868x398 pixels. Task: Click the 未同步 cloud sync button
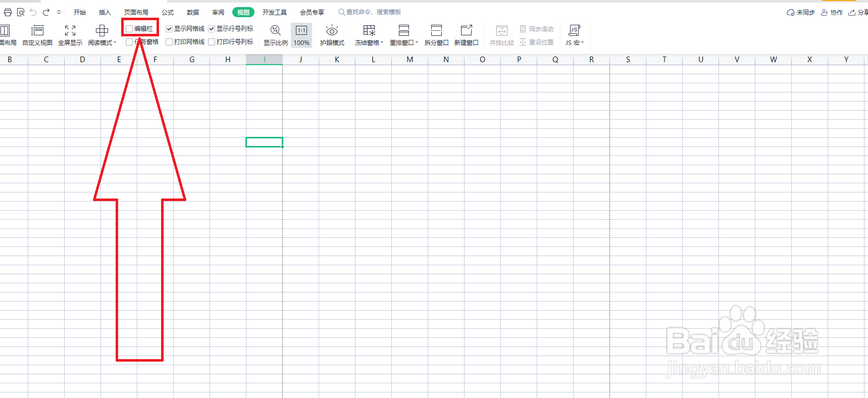click(801, 12)
